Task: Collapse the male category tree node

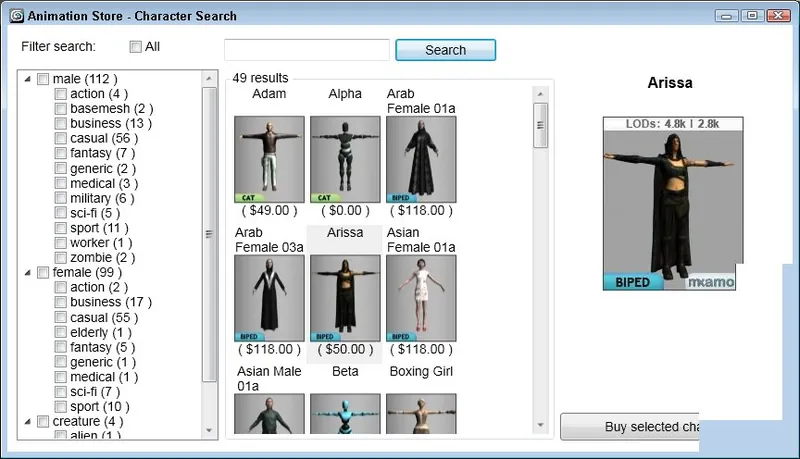Action: (x=28, y=79)
